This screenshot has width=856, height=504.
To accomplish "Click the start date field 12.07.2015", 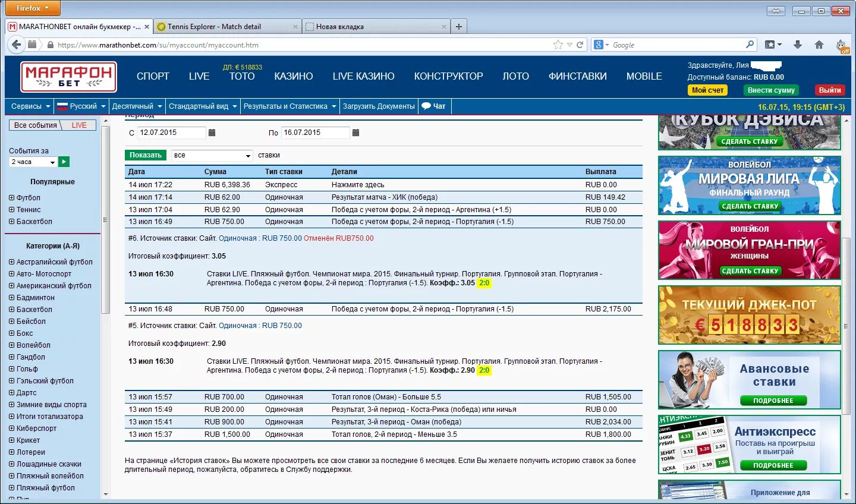I will coord(172,133).
